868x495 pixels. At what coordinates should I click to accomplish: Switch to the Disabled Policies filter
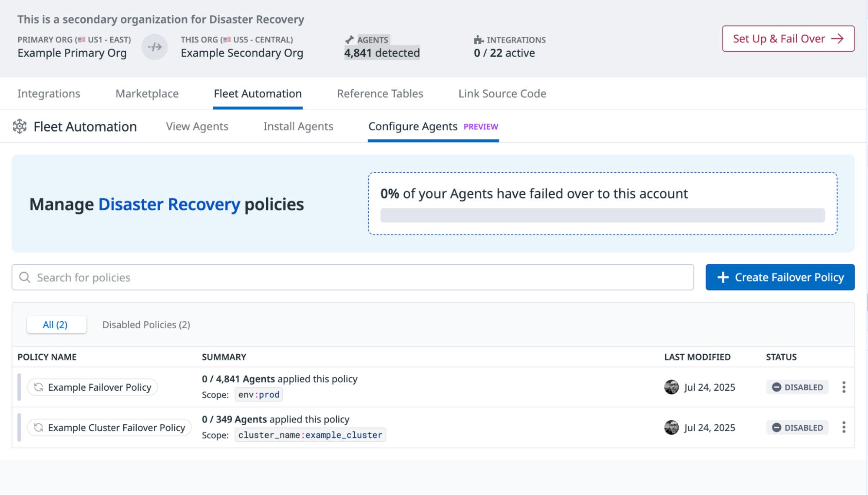[146, 324]
